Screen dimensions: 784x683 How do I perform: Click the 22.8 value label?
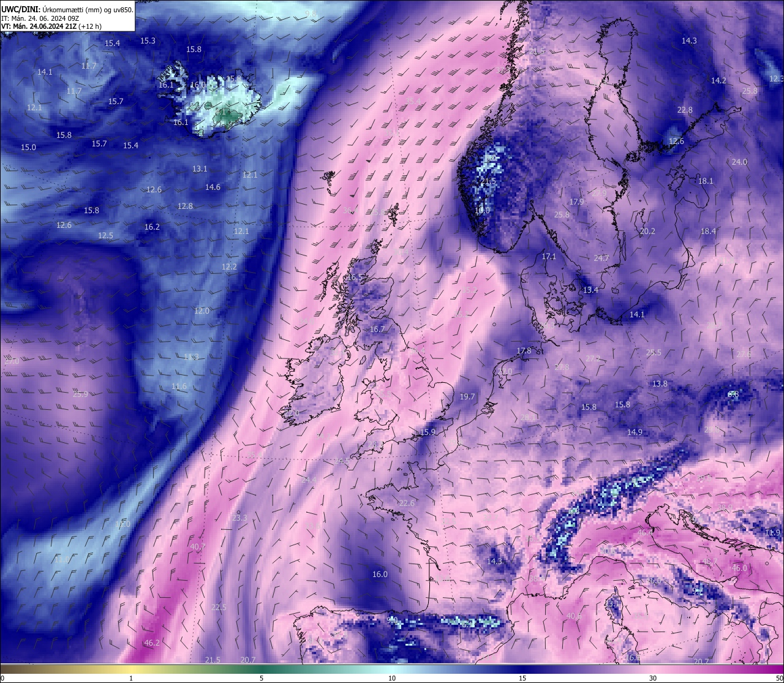685,110
